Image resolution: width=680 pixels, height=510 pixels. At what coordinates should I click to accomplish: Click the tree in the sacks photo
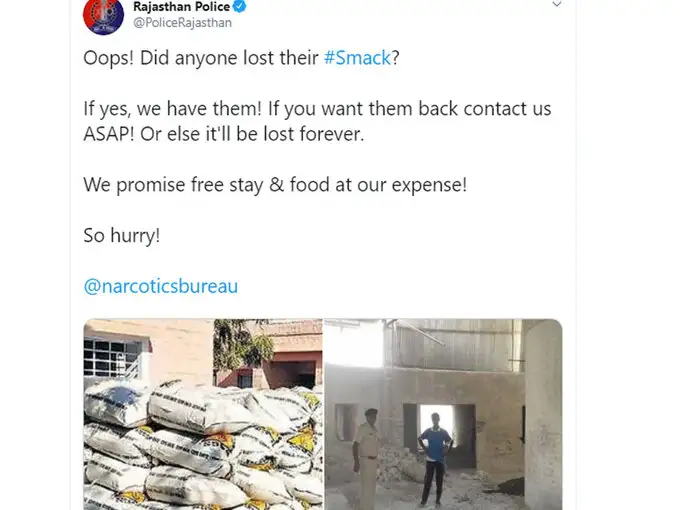[242, 345]
